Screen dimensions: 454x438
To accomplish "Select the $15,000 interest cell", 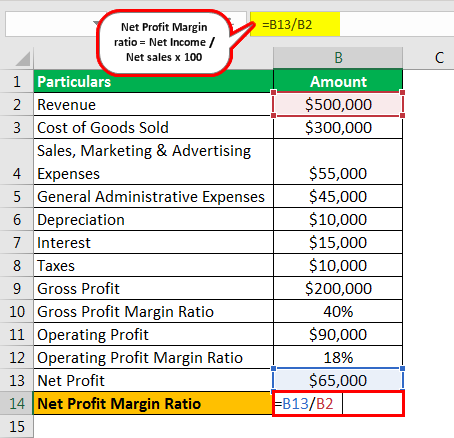I will click(338, 242).
